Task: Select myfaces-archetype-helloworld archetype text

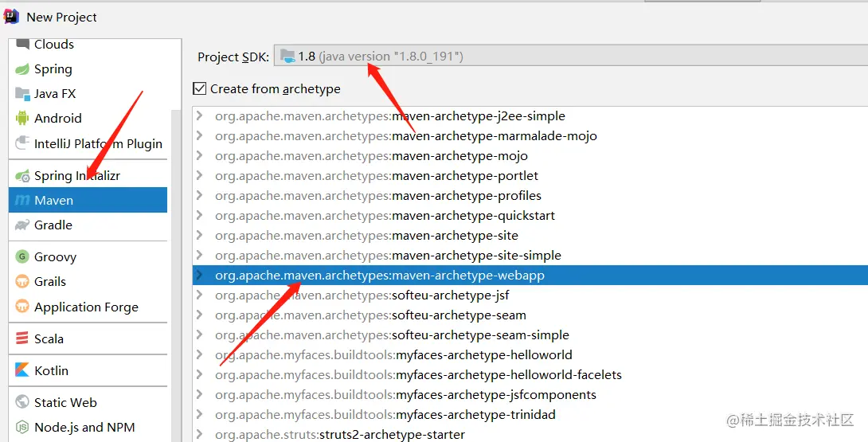Action: pyautogui.click(x=484, y=355)
